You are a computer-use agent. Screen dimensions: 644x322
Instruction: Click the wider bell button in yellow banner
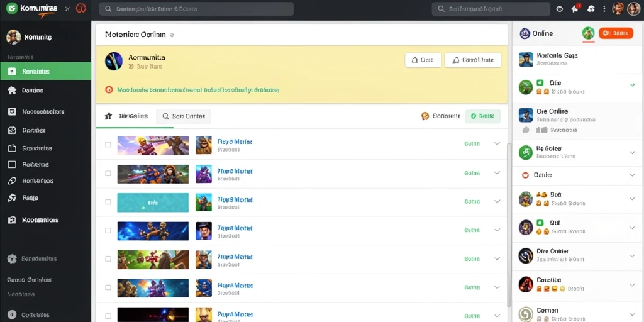(x=473, y=60)
